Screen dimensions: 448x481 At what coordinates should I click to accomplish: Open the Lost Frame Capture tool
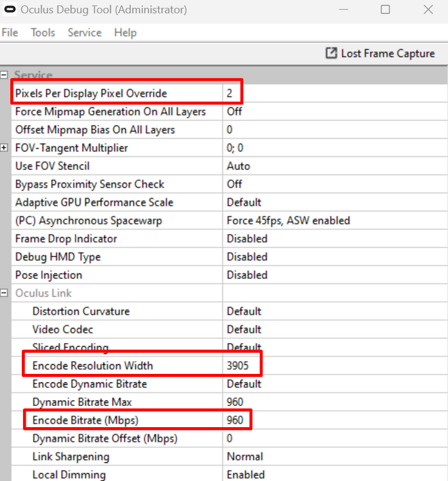[380, 53]
